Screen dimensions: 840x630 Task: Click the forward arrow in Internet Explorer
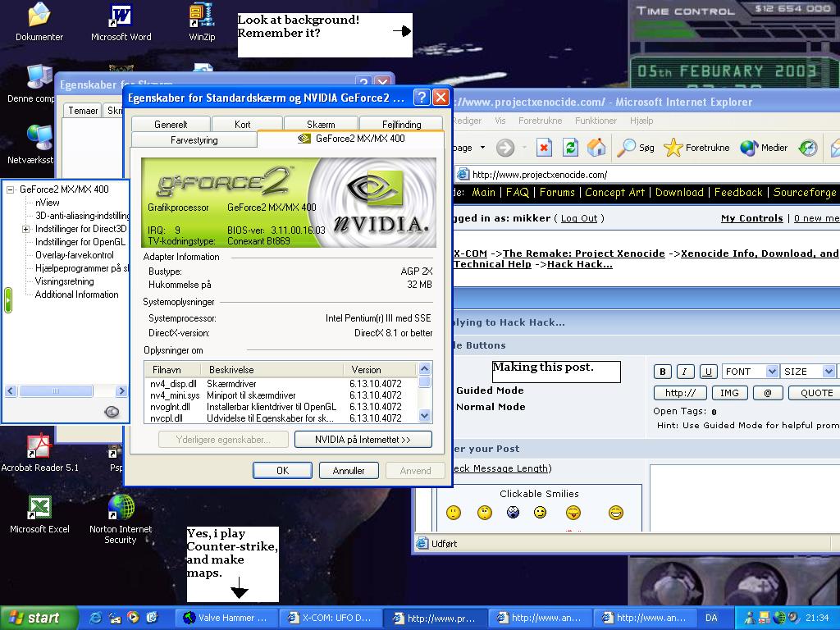tap(505, 148)
